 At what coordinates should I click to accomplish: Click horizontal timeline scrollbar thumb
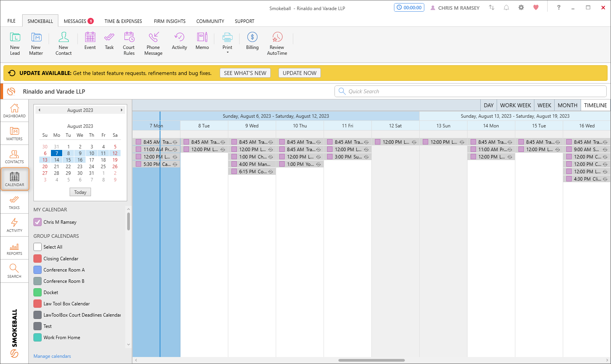(x=371, y=361)
